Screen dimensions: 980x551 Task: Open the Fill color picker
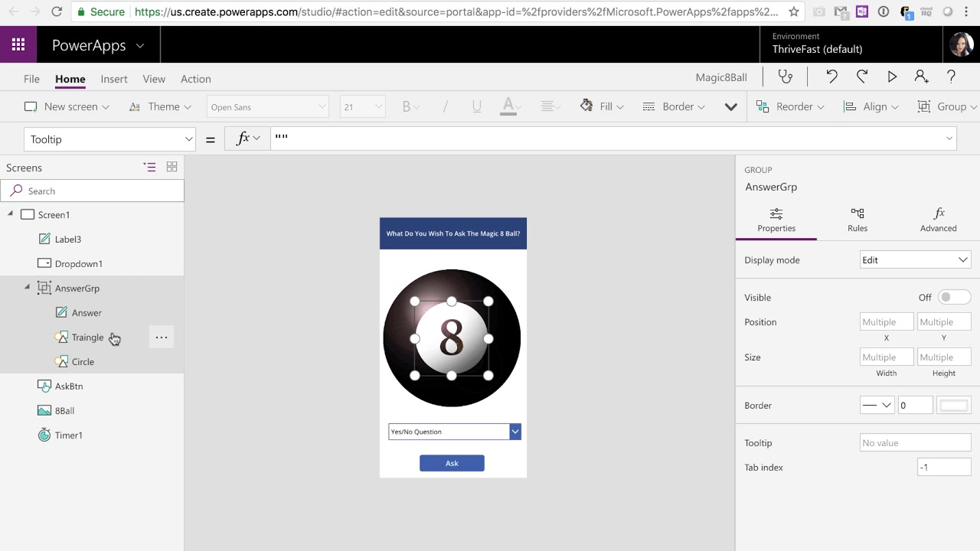click(602, 106)
